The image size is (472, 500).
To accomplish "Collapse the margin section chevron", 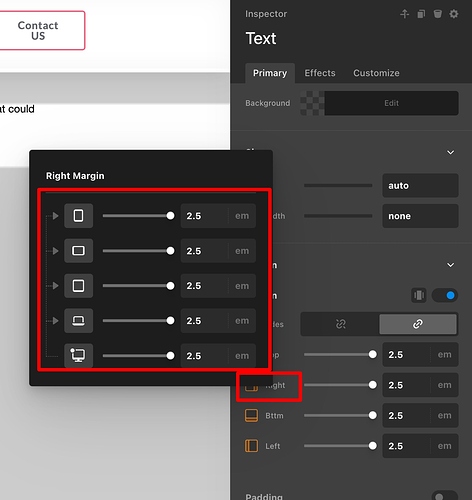I will pyautogui.click(x=450, y=265).
